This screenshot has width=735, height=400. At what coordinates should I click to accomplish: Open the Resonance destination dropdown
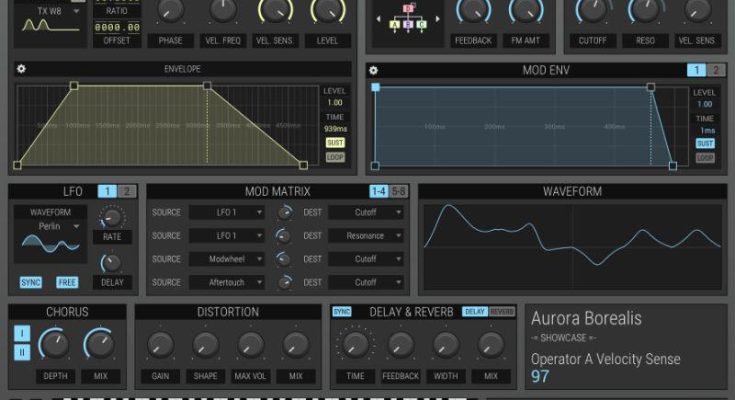click(366, 236)
